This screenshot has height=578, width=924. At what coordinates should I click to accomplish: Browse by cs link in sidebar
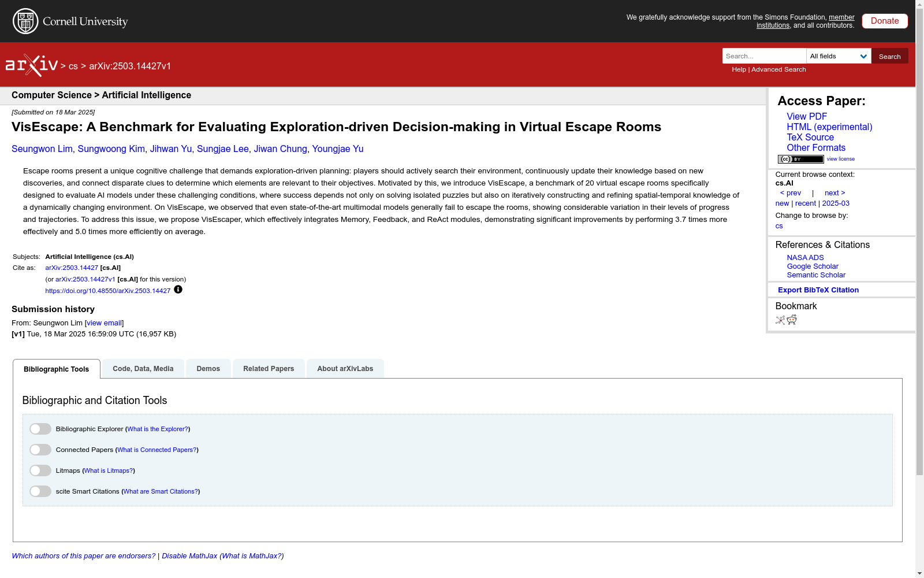779,226
